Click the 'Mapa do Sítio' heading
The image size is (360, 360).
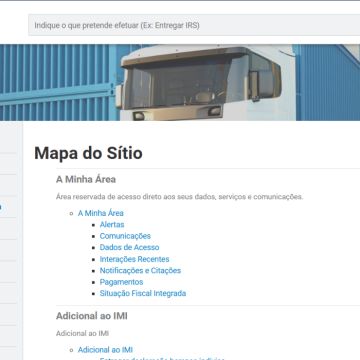[88, 153]
